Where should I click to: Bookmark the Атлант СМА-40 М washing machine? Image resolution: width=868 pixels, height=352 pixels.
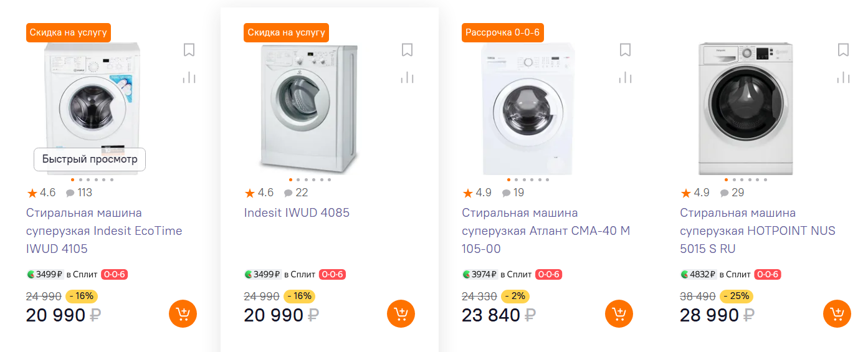coord(625,50)
